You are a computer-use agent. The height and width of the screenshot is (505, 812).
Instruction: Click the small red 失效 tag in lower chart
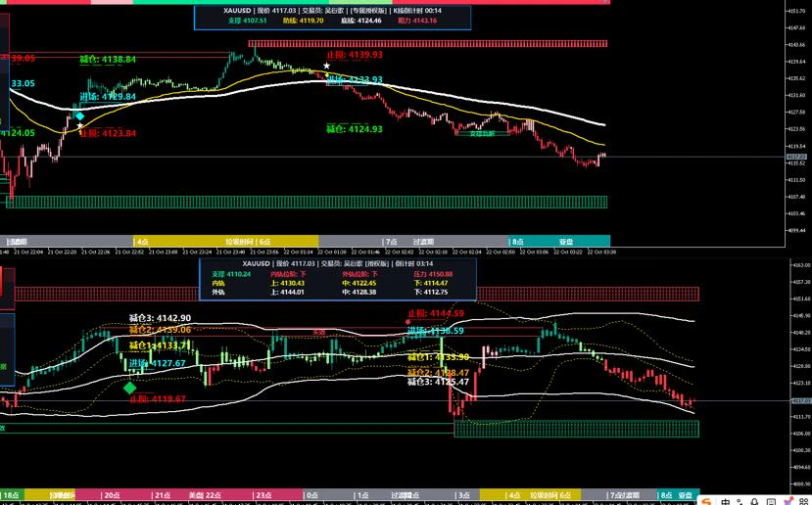coord(319,332)
